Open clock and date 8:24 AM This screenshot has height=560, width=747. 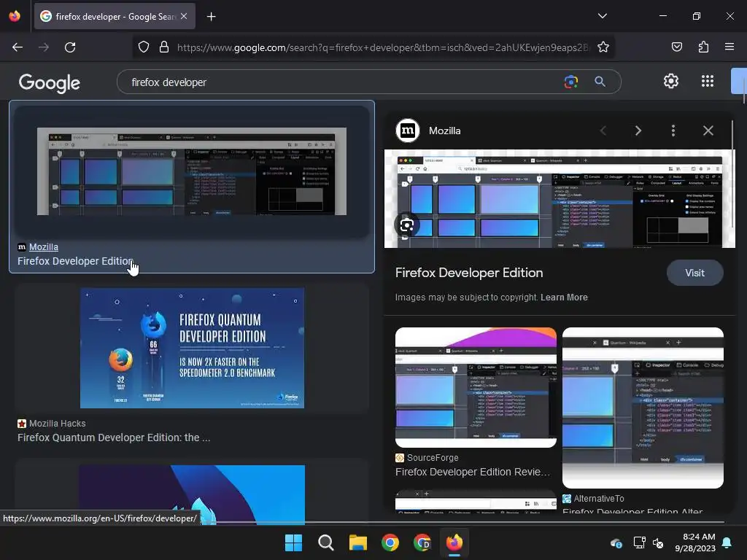(695, 542)
